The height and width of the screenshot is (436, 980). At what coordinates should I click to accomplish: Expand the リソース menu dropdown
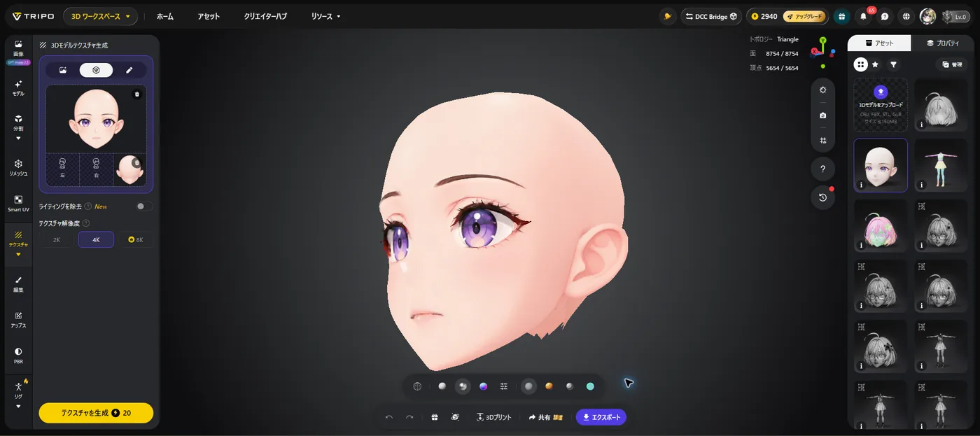326,16
